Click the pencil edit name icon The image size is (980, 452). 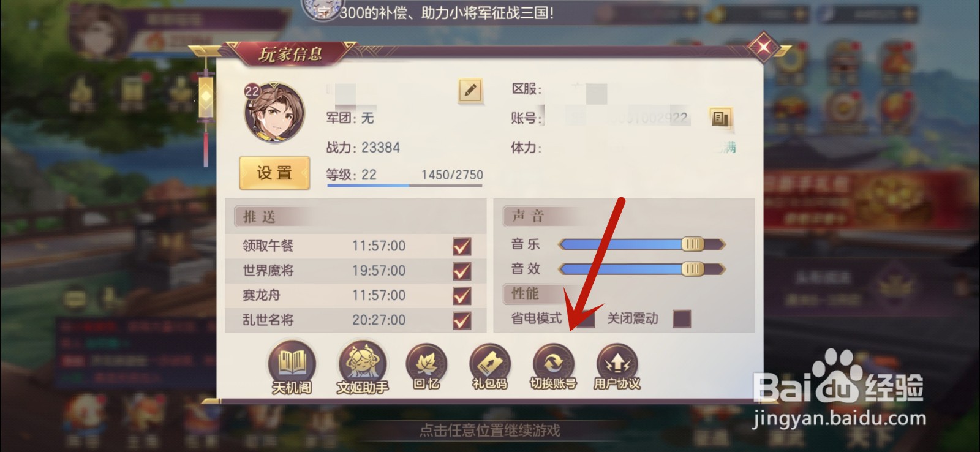[x=470, y=91]
